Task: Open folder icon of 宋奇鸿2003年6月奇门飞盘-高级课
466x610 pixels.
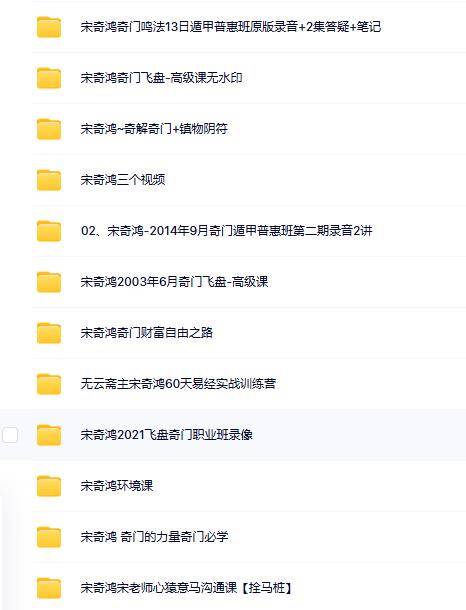Action: click(x=49, y=282)
